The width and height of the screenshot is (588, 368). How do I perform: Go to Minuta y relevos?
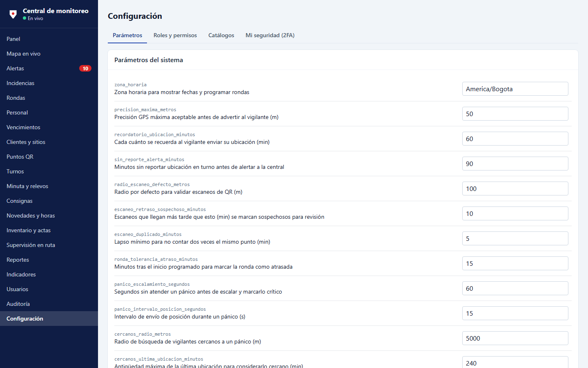coord(49,186)
